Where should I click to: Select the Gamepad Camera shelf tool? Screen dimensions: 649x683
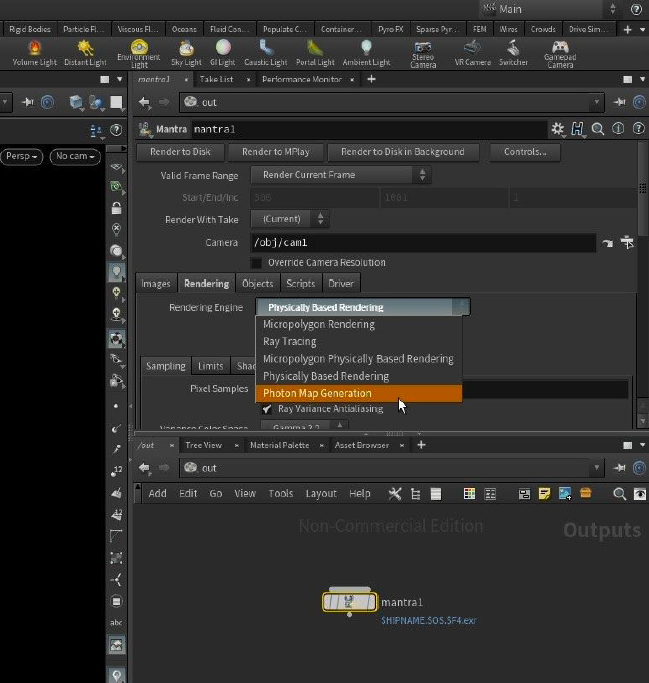click(x=560, y=52)
